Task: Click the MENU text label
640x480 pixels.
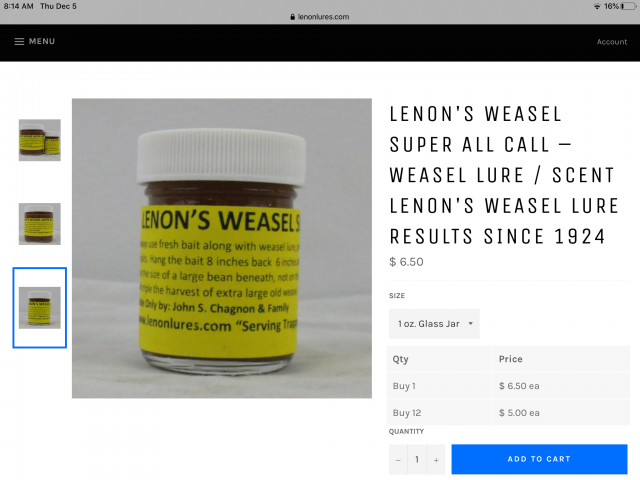Action: pos(42,42)
